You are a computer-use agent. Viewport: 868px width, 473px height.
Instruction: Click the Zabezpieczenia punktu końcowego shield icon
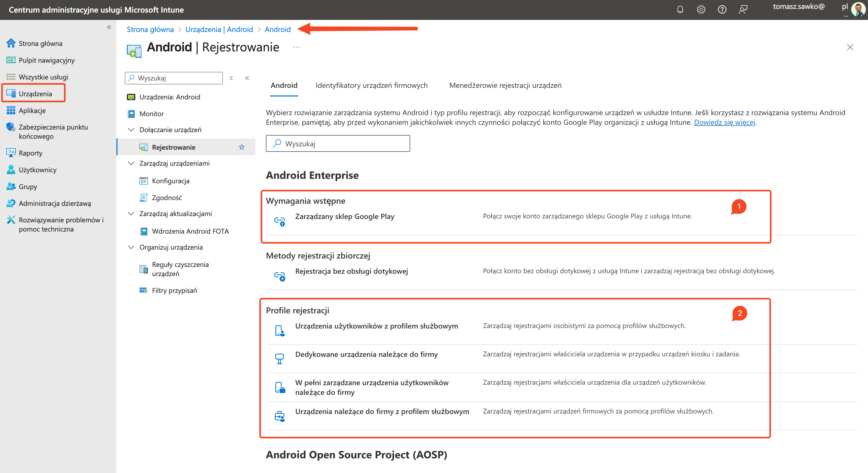11,127
